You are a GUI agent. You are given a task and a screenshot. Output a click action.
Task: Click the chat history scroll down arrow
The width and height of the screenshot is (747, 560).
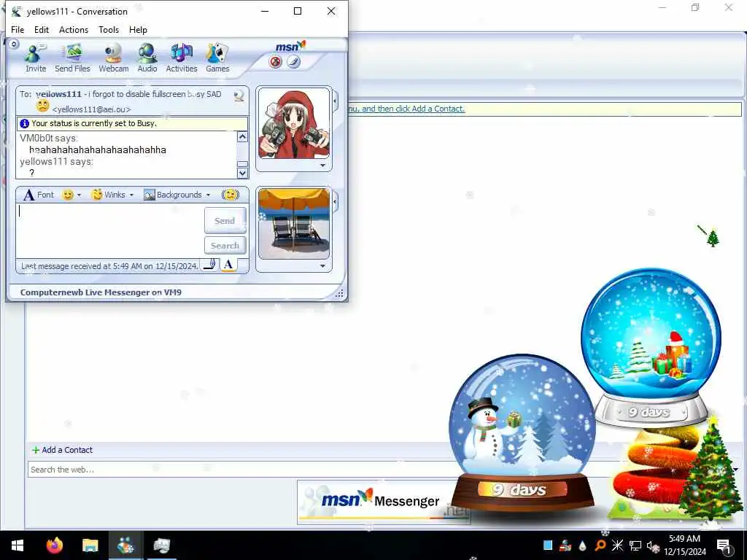click(242, 173)
